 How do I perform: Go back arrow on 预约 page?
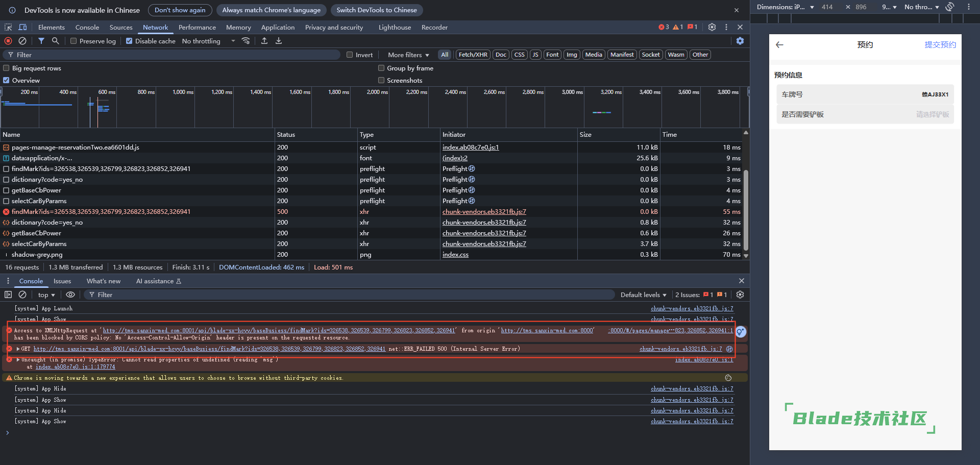(779, 45)
